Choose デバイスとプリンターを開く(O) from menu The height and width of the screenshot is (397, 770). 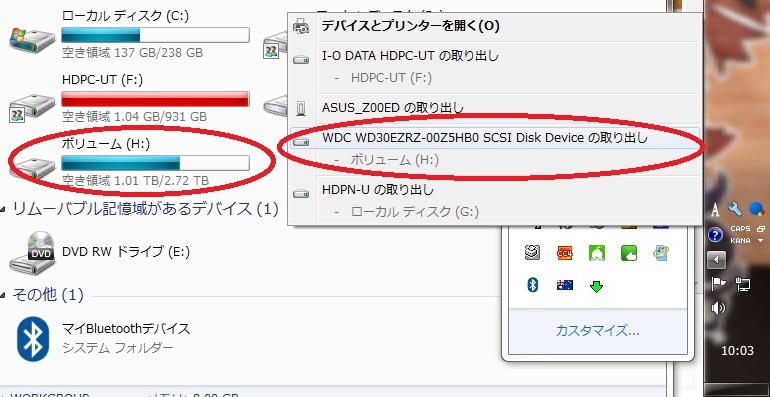(411, 26)
